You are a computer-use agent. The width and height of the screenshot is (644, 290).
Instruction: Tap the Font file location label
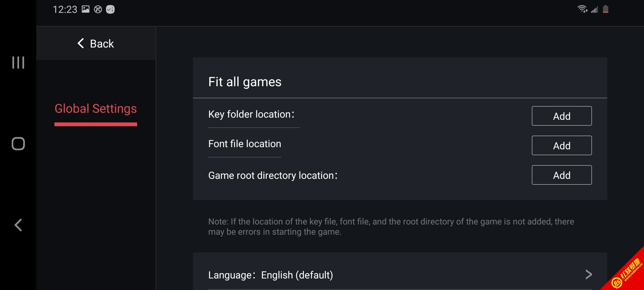[x=245, y=144]
